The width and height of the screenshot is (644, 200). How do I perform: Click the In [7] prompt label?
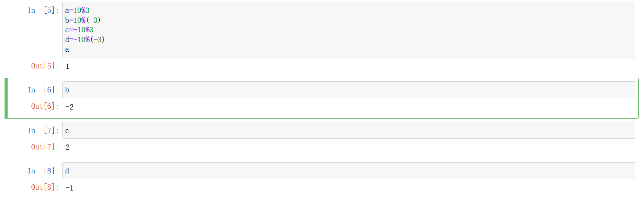pos(43,131)
